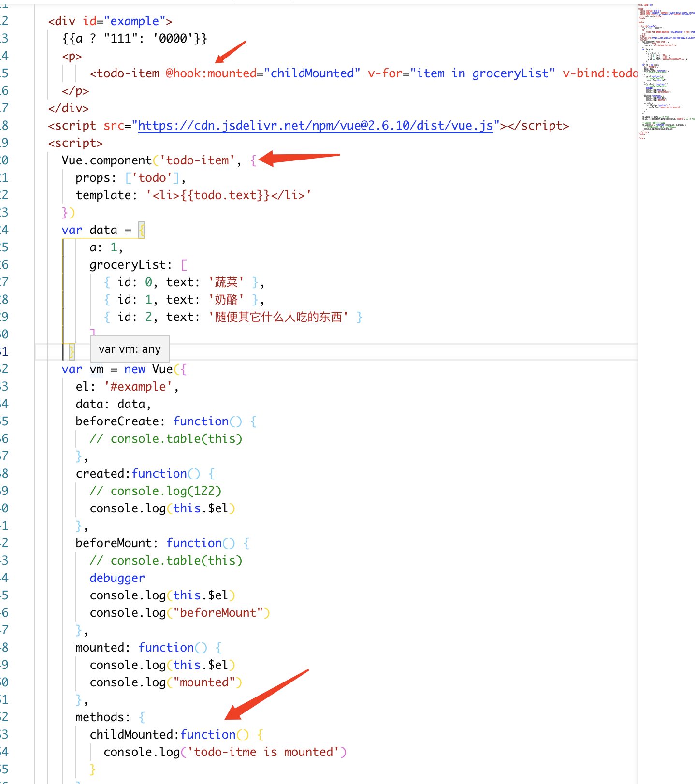The image size is (695, 784).
Task: Click the opening <script> tag without src
Action: [75, 143]
